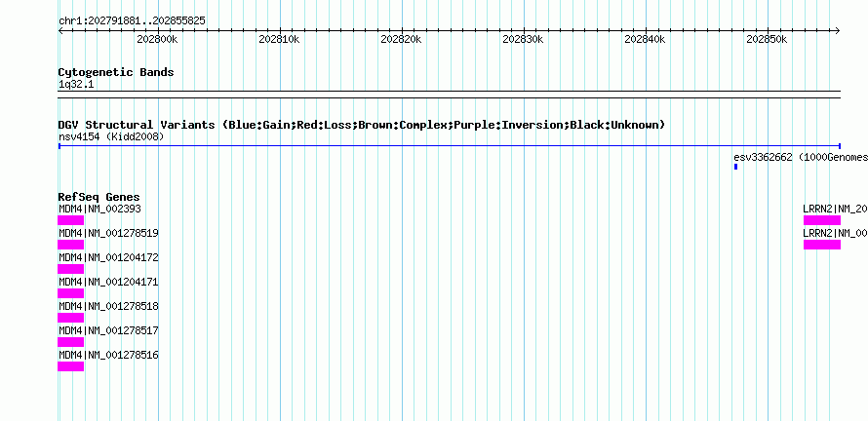The width and height of the screenshot is (868, 421).
Task: Click the magenta bar under MDM4|NM_001278517
Action: (x=71, y=342)
